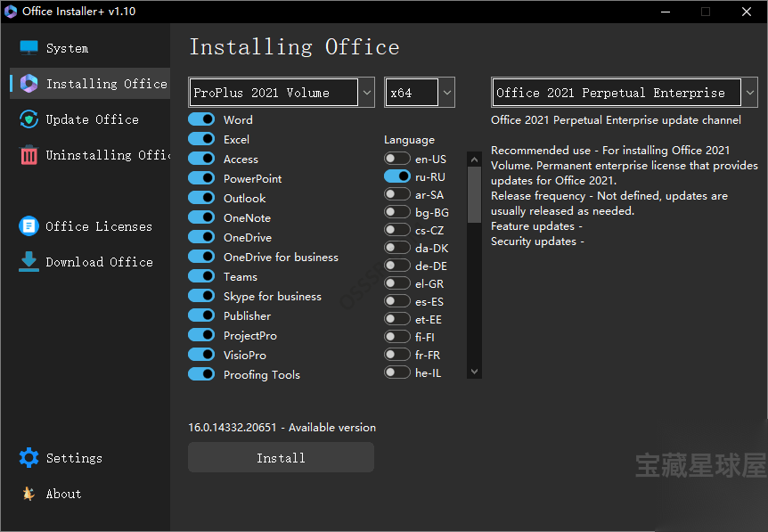Click language list scroll up arrow

coord(474,160)
